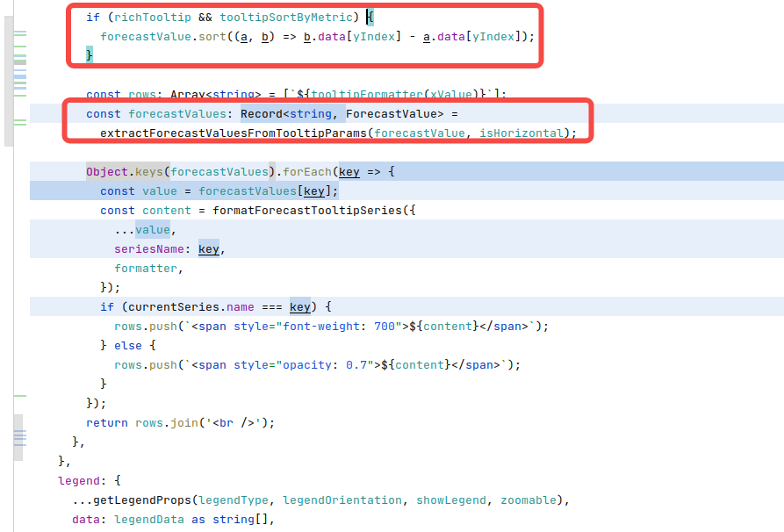This screenshot has height=532, width=784.
Task: Click the highlighted closing brace of the if block
Action: click(x=89, y=55)
